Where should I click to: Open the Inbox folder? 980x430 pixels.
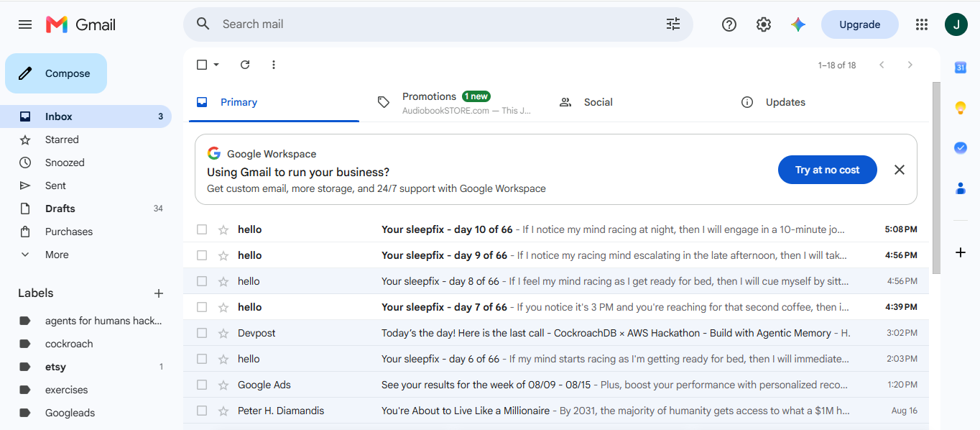click(x=86, y=116)
